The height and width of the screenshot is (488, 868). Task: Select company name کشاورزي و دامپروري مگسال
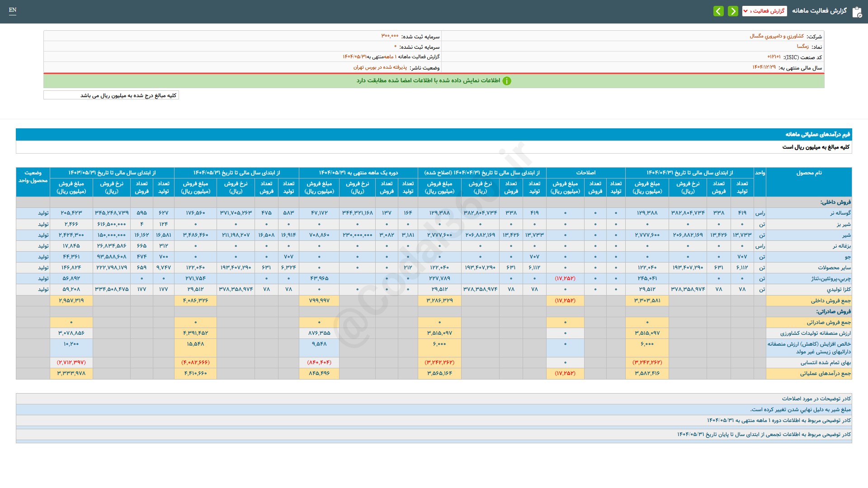click(777, 36)
